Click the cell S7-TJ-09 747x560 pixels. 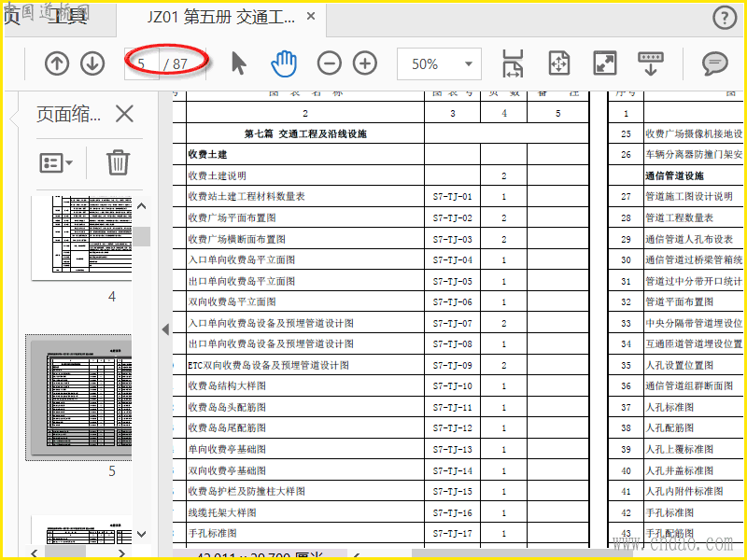tap(452, 365)
